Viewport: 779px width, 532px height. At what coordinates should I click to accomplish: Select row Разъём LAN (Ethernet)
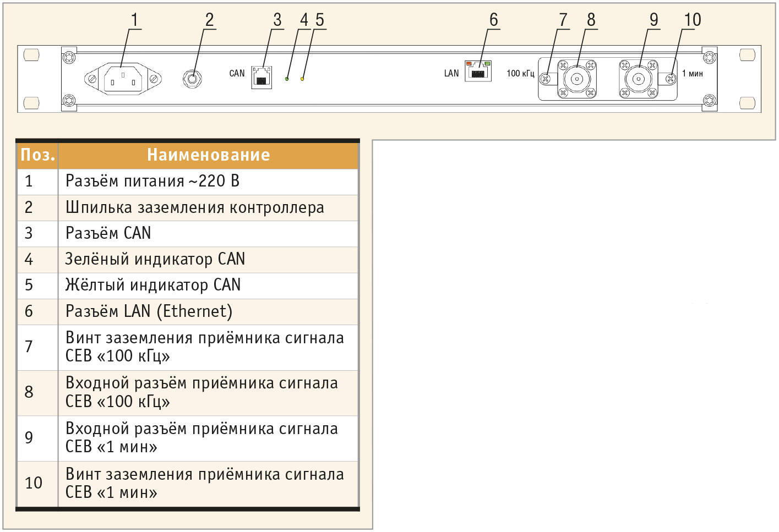188,312
